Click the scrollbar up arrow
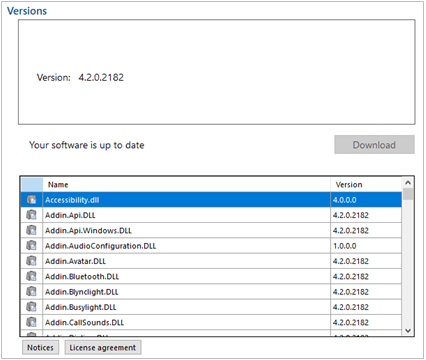 coord(408,183)
